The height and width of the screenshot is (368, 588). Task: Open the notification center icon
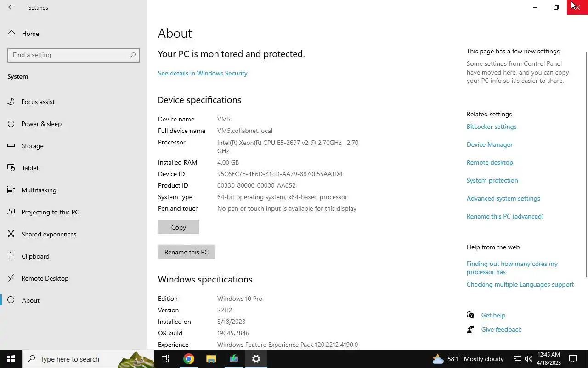click(x=573, y=359)
